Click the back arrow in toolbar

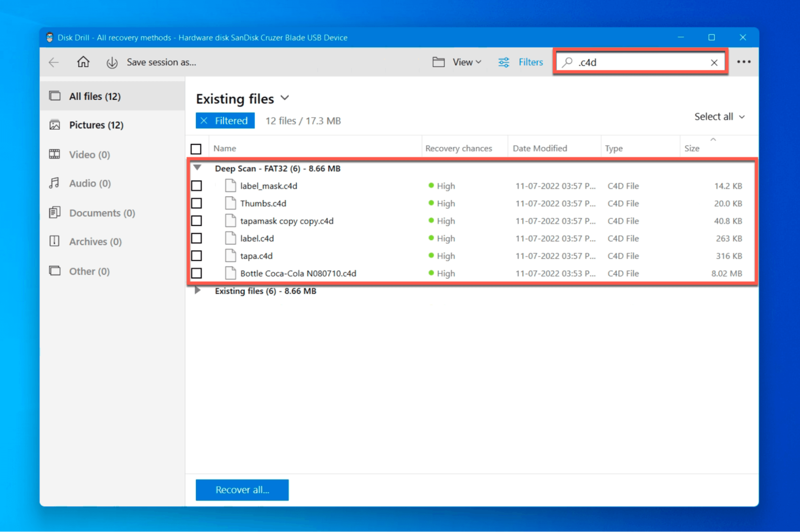54,62
